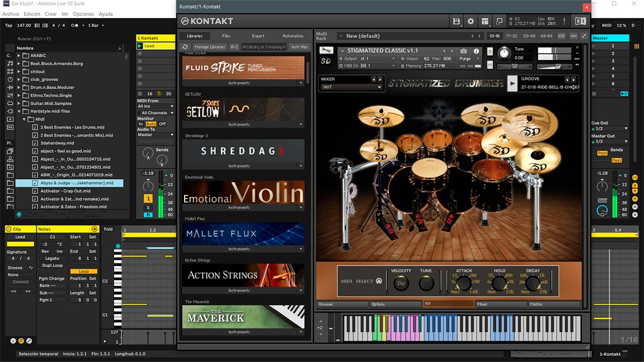Open instrument edit mode with wrench icon
644x362 pixels.
click(326, 50)
